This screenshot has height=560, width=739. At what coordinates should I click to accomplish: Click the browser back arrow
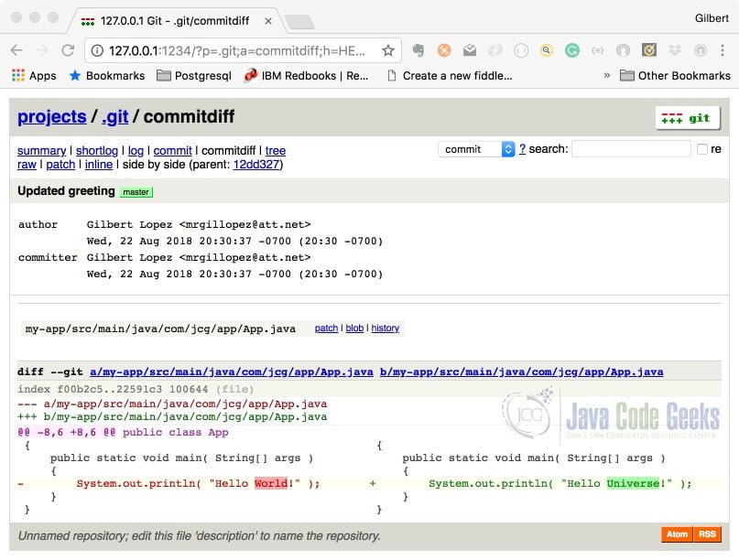[x=16, y=50]
